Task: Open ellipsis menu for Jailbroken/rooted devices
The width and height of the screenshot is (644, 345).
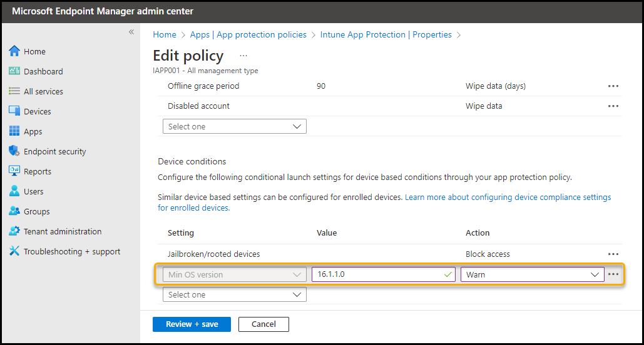Action: pyautogui.click(x=613, y=254)
